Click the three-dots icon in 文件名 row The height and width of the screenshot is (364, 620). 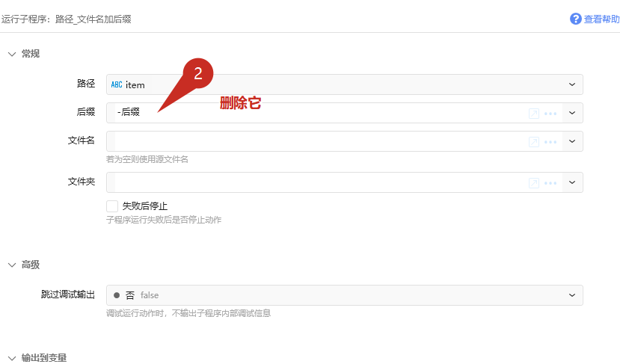(550, 142)
